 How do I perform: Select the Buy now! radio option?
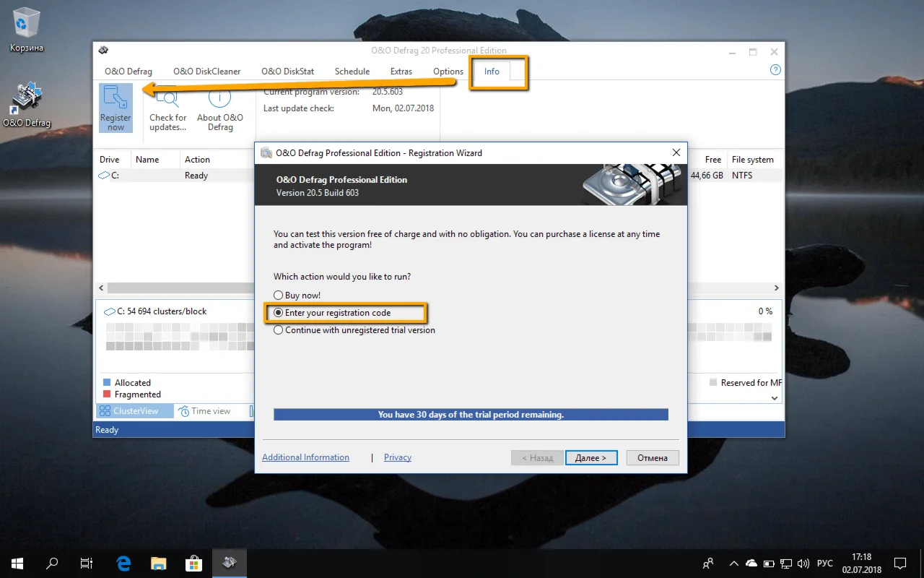pos(297,296)
